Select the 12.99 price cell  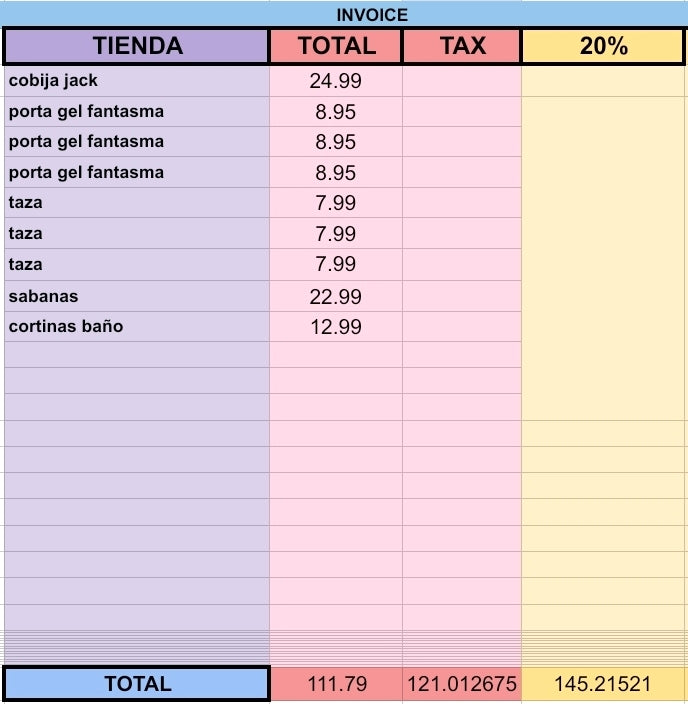click(x=336, y=326)
